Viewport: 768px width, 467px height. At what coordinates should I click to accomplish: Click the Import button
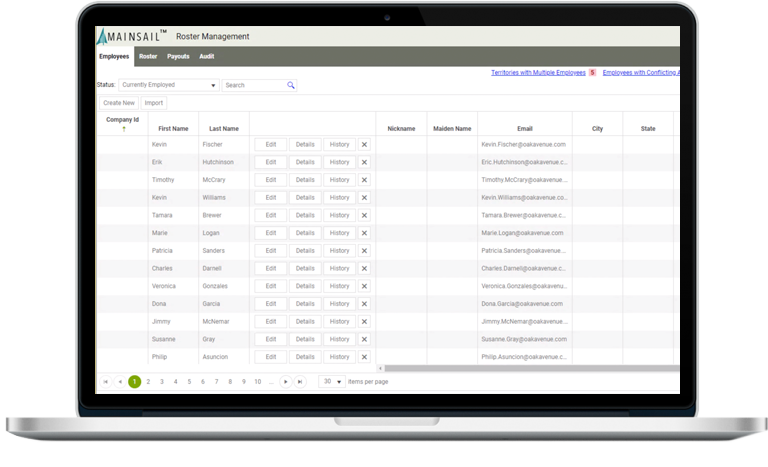(x=154, y=103)
